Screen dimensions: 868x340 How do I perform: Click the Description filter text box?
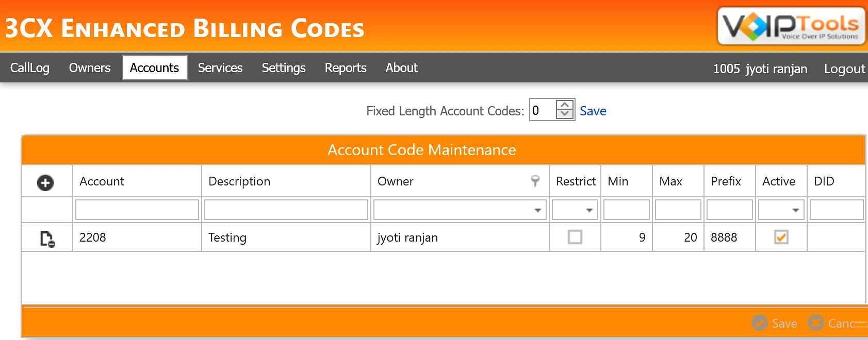click(x=286, y=210)
